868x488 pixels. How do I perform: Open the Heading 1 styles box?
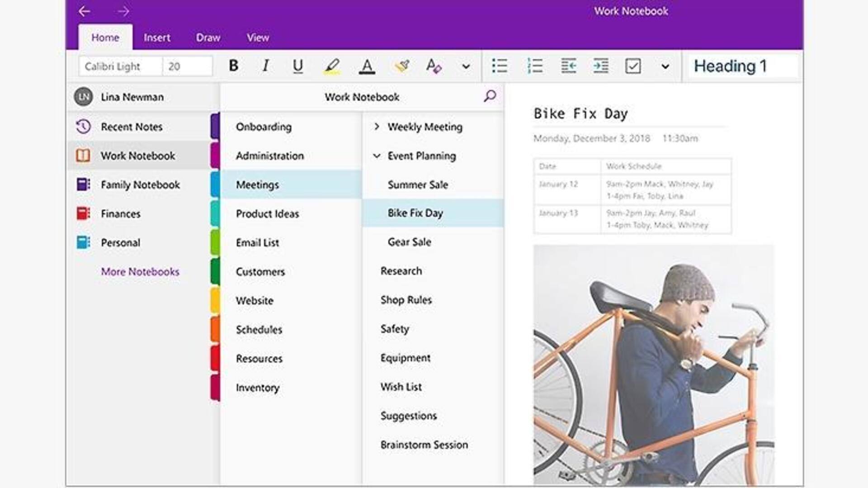click(x=743, y=66)
